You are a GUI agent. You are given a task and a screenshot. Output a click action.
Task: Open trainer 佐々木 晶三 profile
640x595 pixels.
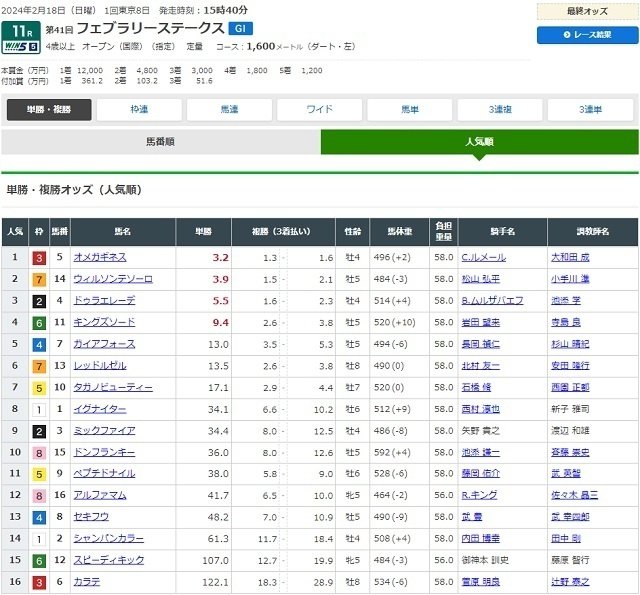pyautogui.click(x=575, y=495)
